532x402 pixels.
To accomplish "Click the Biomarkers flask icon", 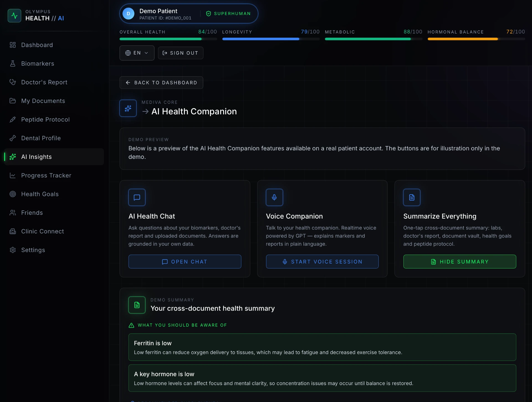I will tap(13, 63).
